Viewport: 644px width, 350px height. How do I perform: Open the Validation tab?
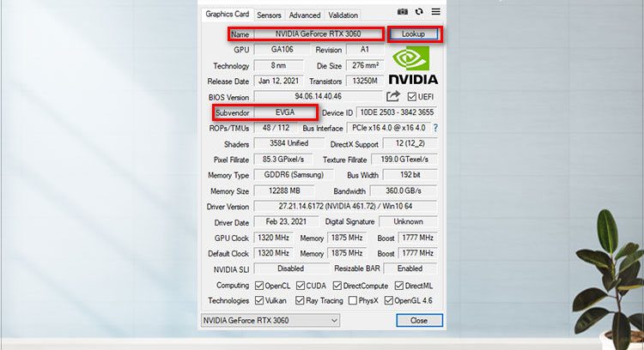coord(343,15)
